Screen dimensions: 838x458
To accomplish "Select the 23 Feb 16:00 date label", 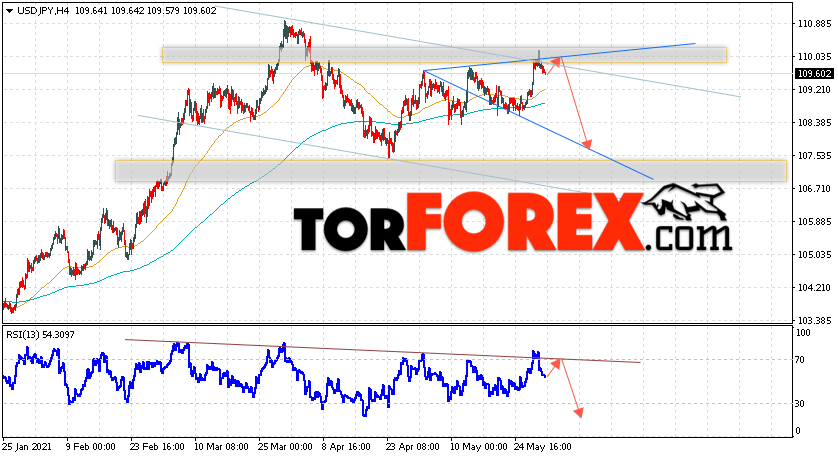I will tap(157, 447).
